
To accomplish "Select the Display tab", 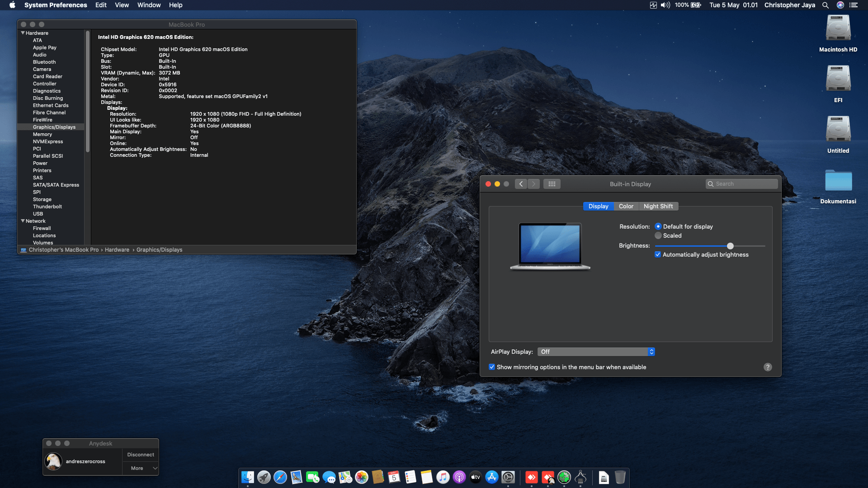I will (x=598, y=206).
